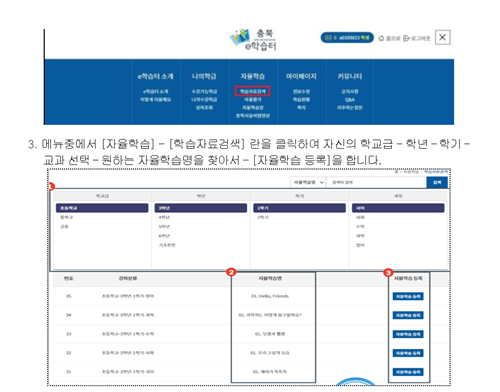500x392 pixels.
Task: Open the 커뮤니티 main menu
Action: [350, 76]
